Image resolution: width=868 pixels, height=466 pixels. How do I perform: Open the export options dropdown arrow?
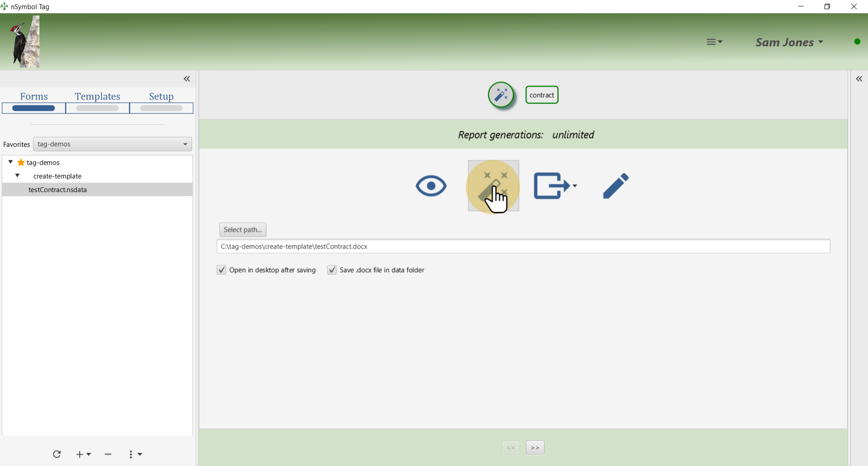point(575,186)
